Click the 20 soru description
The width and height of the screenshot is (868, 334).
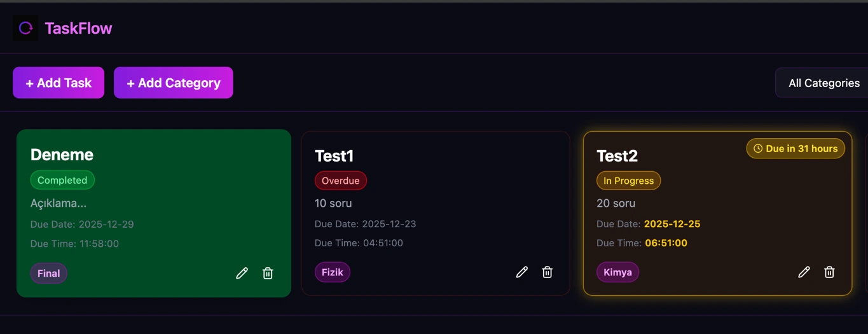tap(616, 204)
